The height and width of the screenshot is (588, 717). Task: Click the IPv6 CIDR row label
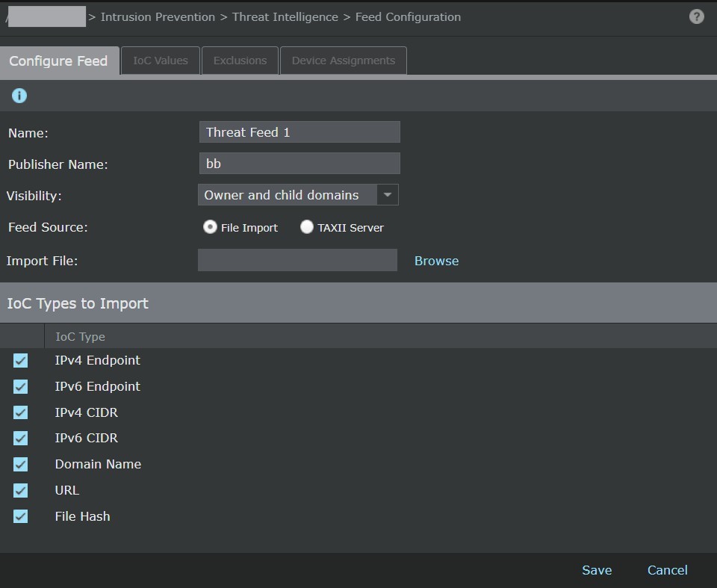87,439
